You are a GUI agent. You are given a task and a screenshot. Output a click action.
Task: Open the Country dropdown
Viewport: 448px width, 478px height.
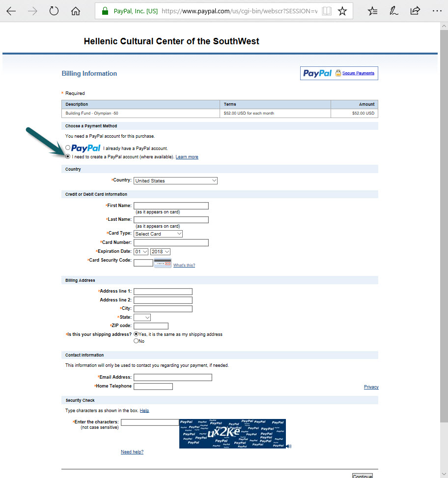pyautogui.click(x=175, y=181)
